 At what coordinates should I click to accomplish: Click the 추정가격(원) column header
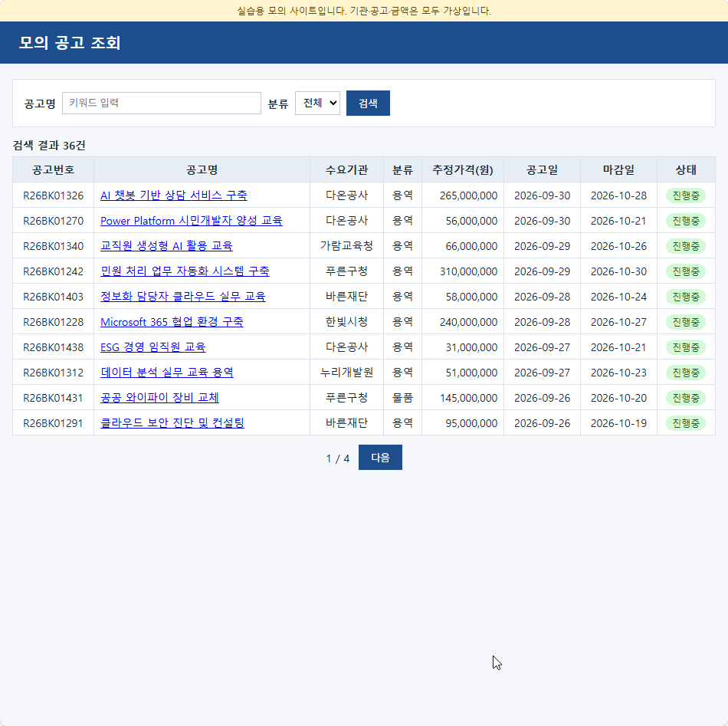pos(463,169)
